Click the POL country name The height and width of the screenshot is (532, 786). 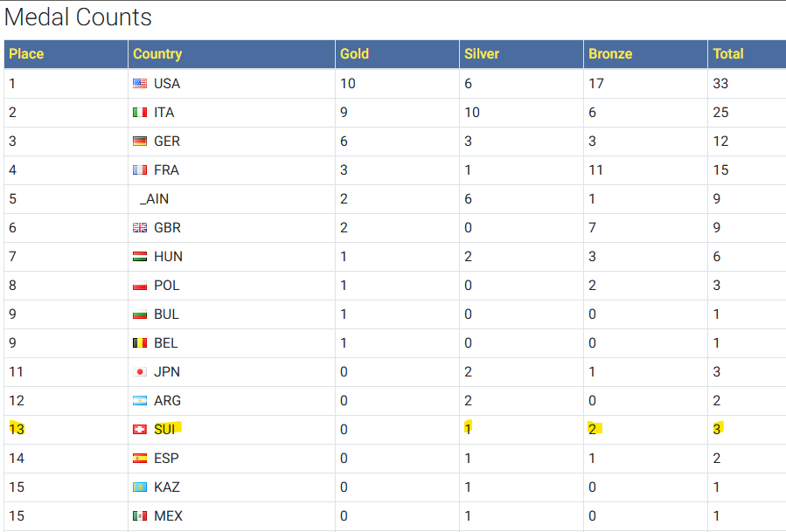(166, 286)
